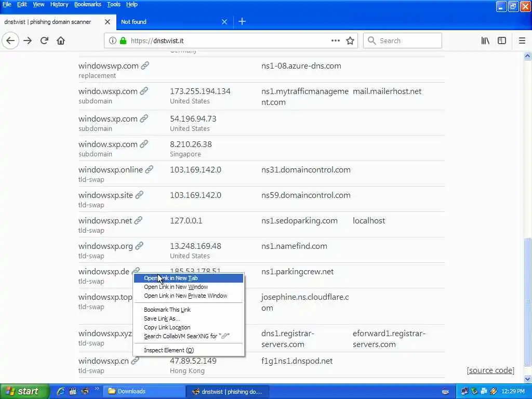The height and width of the screenshot is (399, 532).
Task: Reload the current page
Action: (x=44, y=41)
